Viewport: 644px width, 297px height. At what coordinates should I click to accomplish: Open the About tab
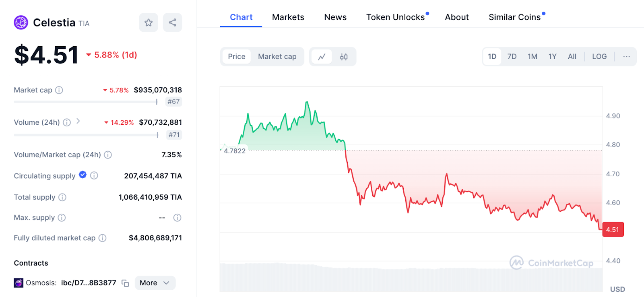pos(457,17)
